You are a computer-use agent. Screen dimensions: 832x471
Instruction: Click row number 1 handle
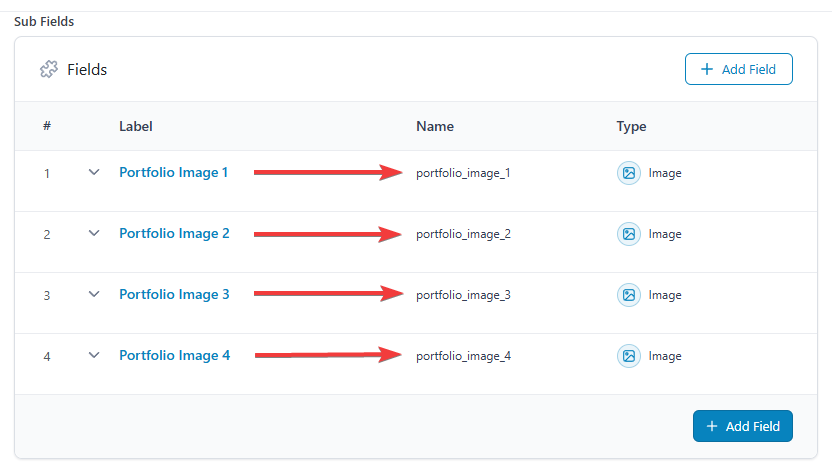[46, 174]
